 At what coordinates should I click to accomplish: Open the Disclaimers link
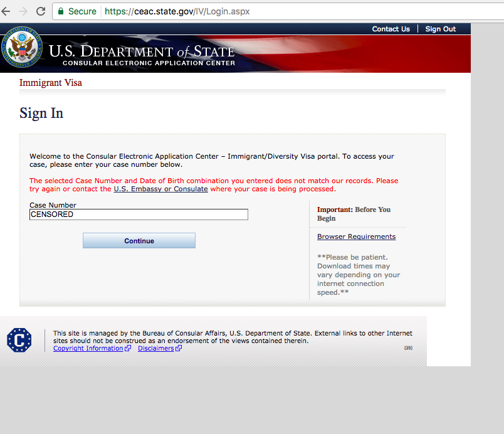(156, 348)
